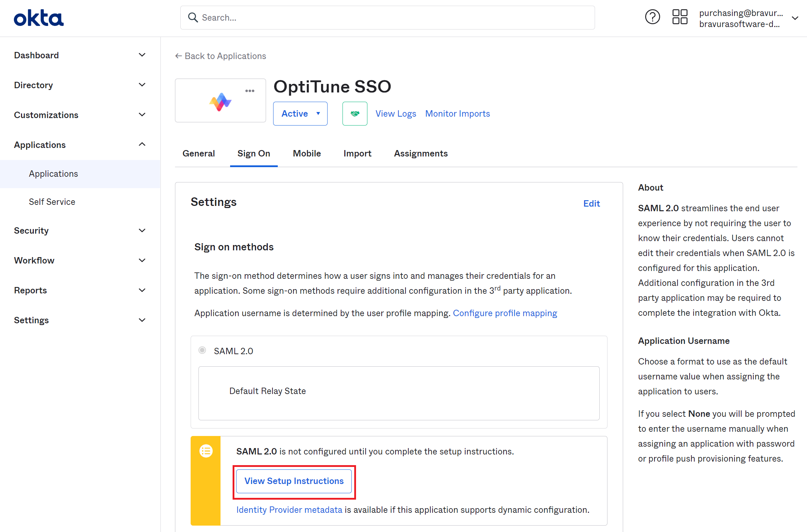Screen dimensions: 807x532
Task: Open Applications submenu item in sidebar
Action: (x=80, y=174)
